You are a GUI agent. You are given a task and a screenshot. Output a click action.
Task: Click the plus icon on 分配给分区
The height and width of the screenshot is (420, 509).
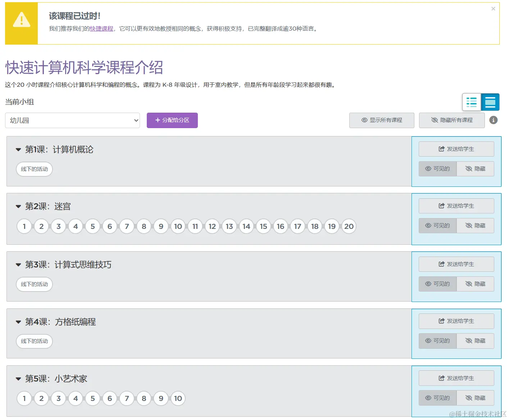pyautogui.click(x=157, y=120)
